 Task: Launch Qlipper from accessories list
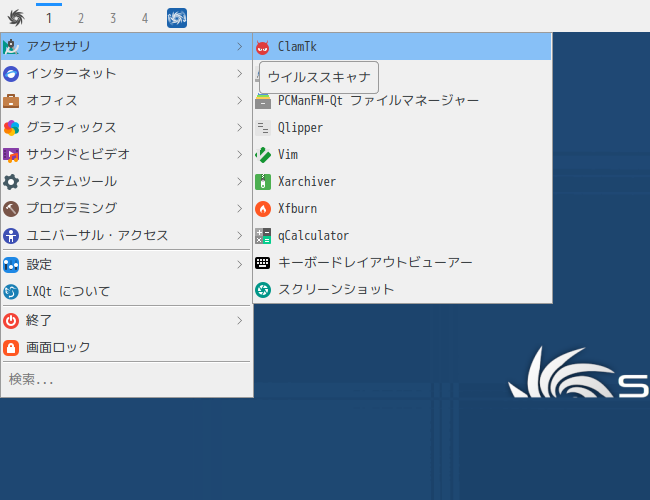[402, 128]
